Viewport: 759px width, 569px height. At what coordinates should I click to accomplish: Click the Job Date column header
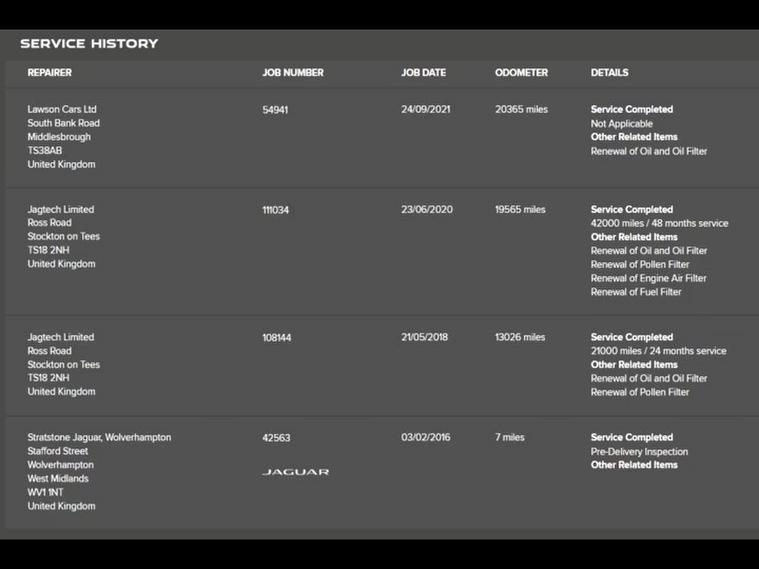coord(423,73)
